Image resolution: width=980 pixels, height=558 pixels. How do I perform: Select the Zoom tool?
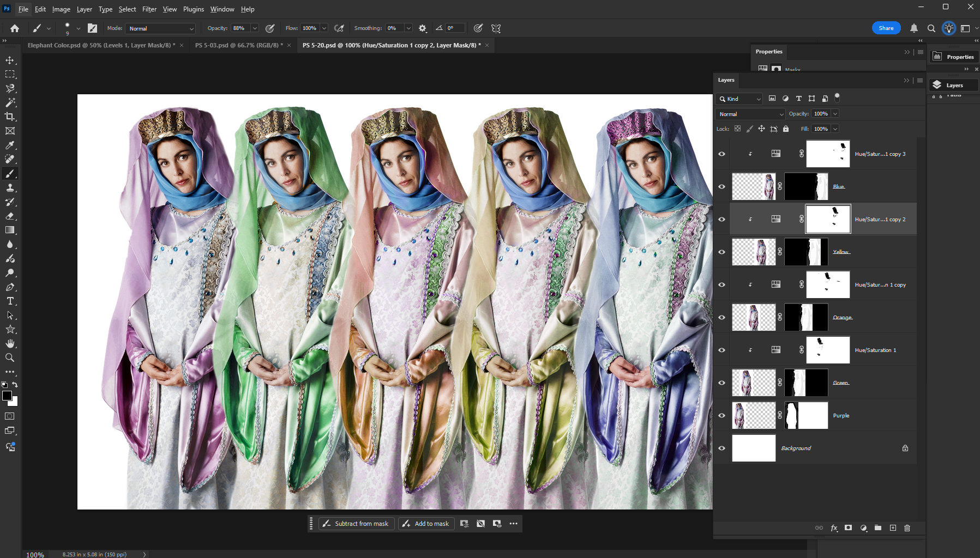pos(10,357)
